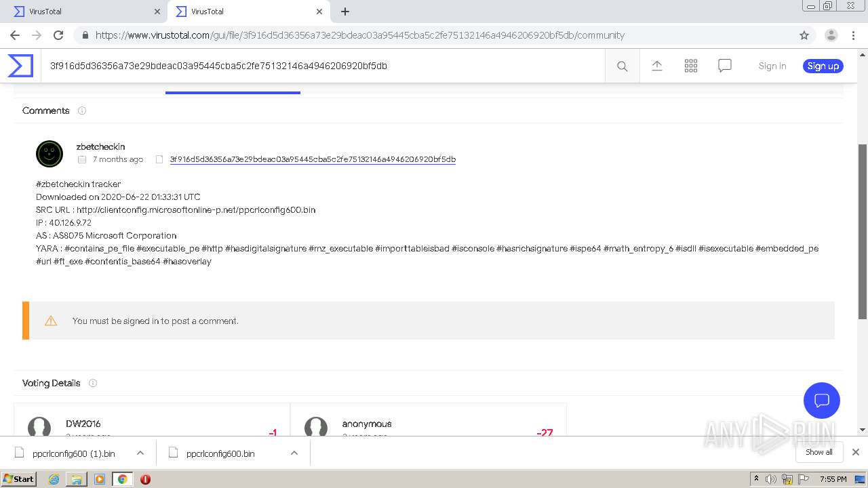868x488 pixels.
Task: Bookmark this page with the star icon
Action: (x=804, y=35)
